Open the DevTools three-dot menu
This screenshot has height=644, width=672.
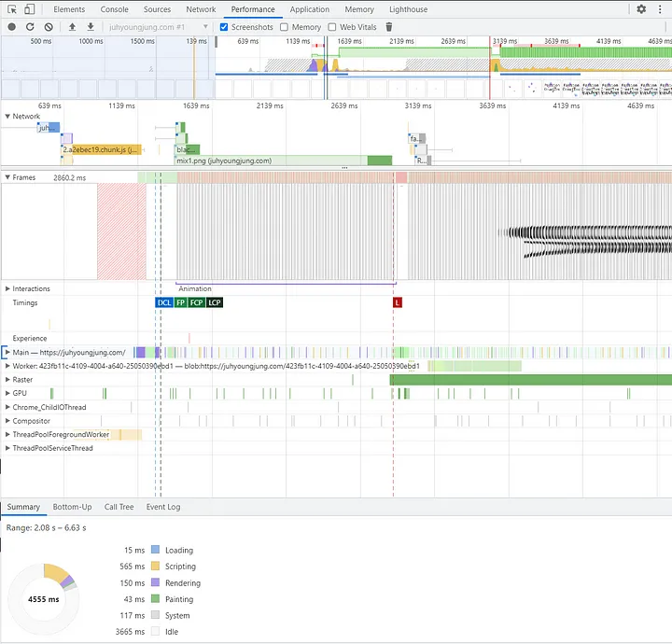tap(660, 9)
